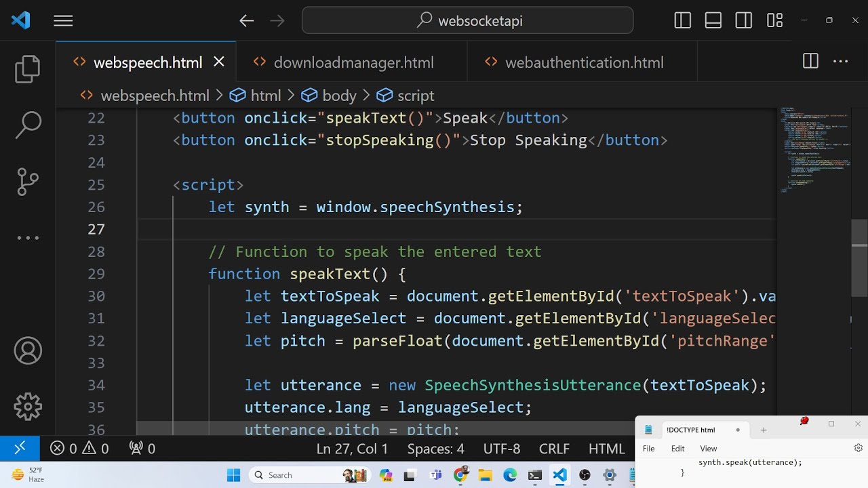868x488 pixels.
Task: Click the Spaces: 4 indentation setting
Action: point(435,449)
